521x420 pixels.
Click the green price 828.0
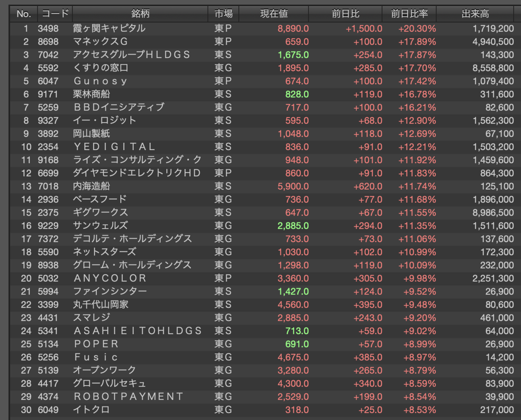tap(297, 94)
